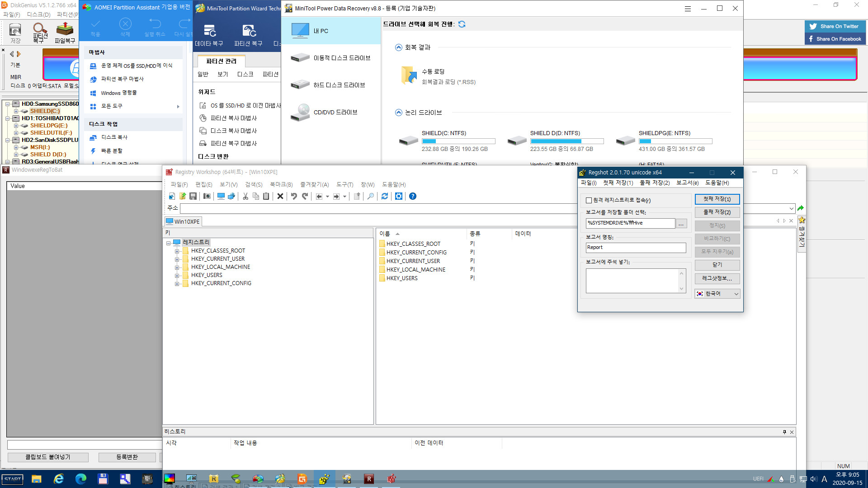Expand HKEY_CLASSES_ROOT tree node
Viewport: 868px width, 488px height.
click(177, 251)
